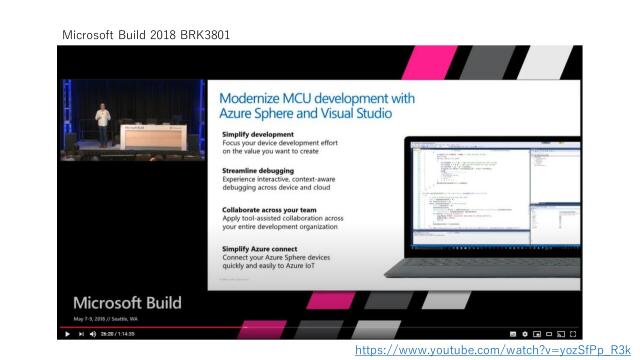The width and height of the screenshot is (640, 360).
Task: Click the laptop image showing Visual Studio
Action: click(x=482, y=207)
